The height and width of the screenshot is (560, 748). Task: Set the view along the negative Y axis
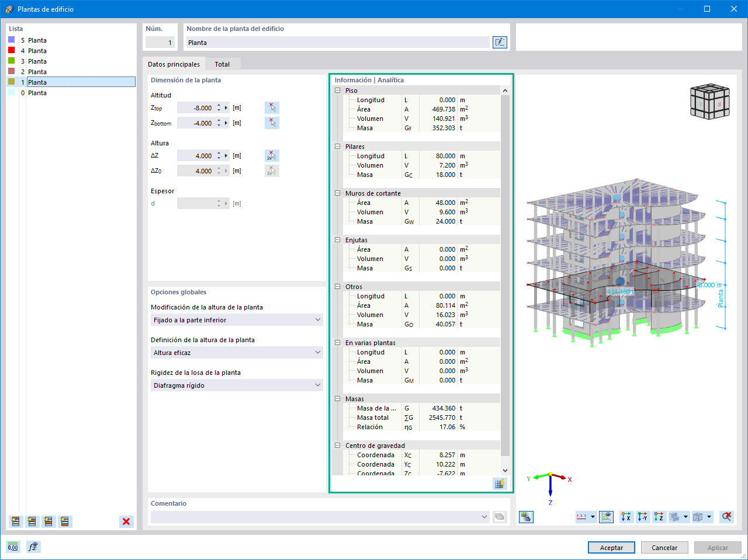pyautogui.click(x=643, y=517)
